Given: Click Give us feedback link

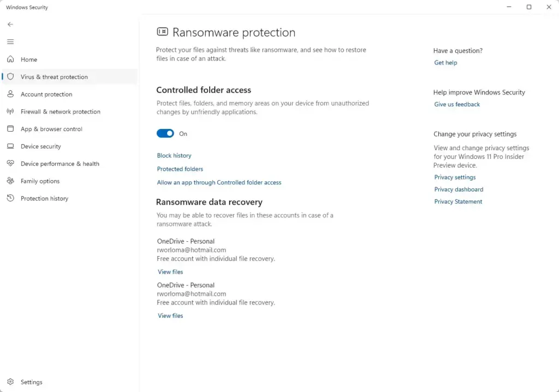Looking at the screenshot, I should coord(457,104).
